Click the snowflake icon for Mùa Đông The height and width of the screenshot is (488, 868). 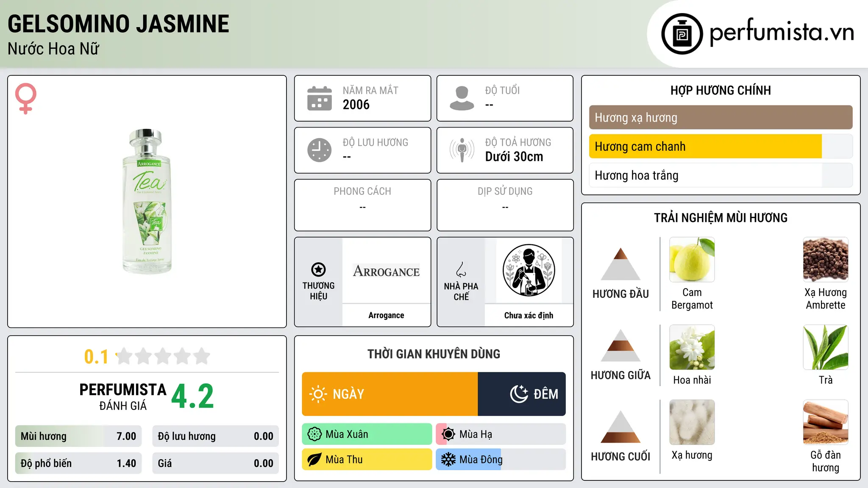(448, 460)
